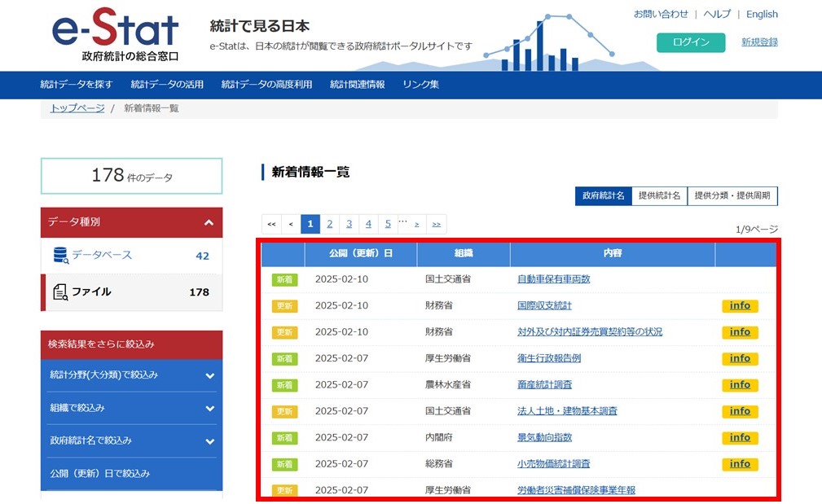Open the 自動車保有車両数 link
The height and width of the screenshot is (504, 822).
553,279
